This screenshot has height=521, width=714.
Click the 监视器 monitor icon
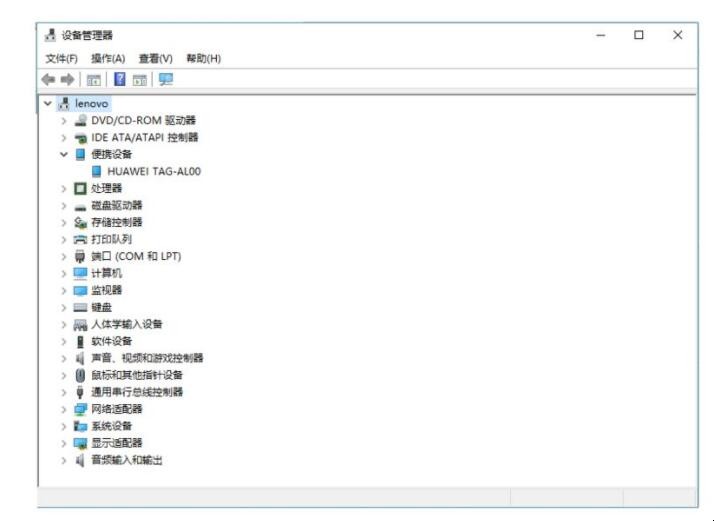pyautogui.click(x=80, y=291)
